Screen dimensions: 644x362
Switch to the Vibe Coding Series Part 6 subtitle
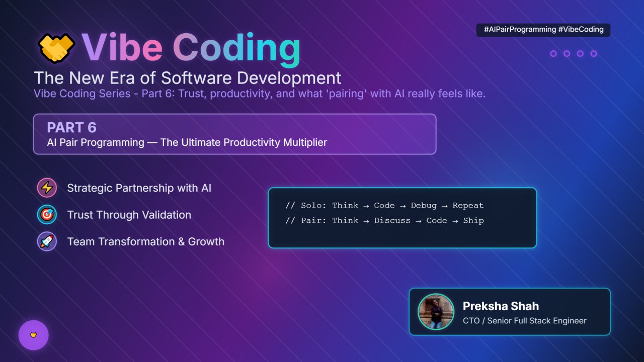(260, 94)
